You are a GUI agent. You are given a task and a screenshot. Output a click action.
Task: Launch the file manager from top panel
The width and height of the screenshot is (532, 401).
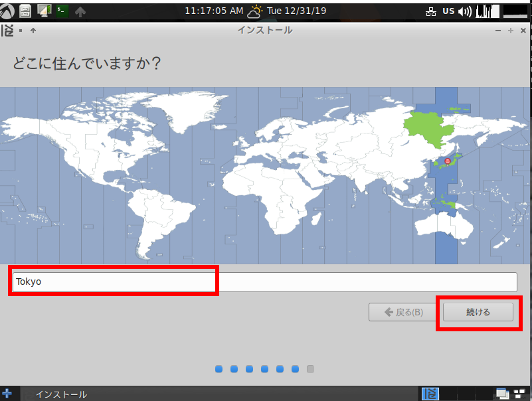point(25,11)
